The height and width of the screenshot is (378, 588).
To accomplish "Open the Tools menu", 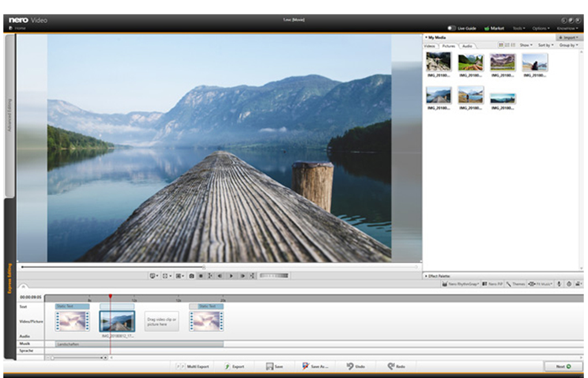I will [519, 28].
